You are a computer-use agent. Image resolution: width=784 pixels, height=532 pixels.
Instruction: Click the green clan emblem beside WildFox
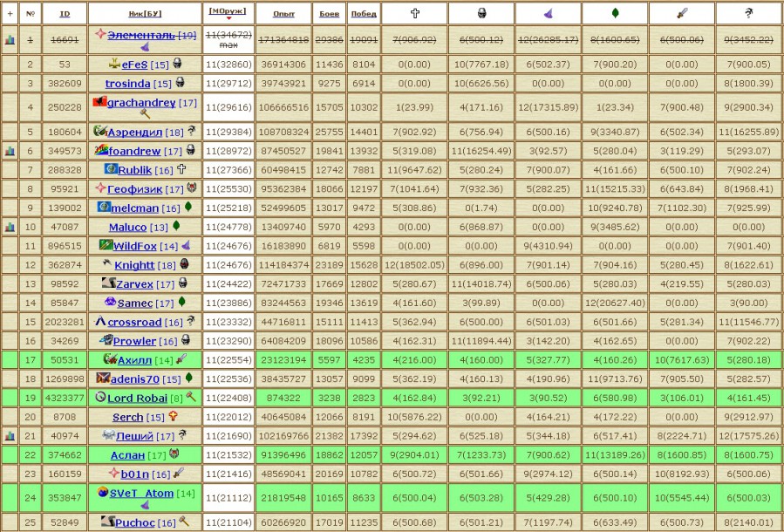[106, 245]
